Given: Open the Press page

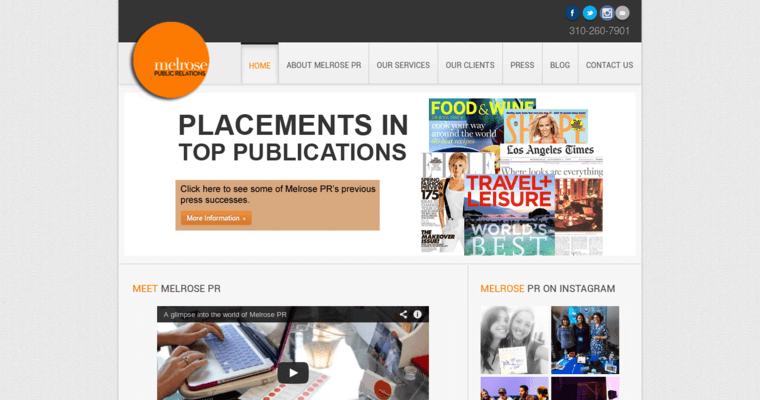Looking at the screenshot, I should pyautogui.click(x=522, y=65).
